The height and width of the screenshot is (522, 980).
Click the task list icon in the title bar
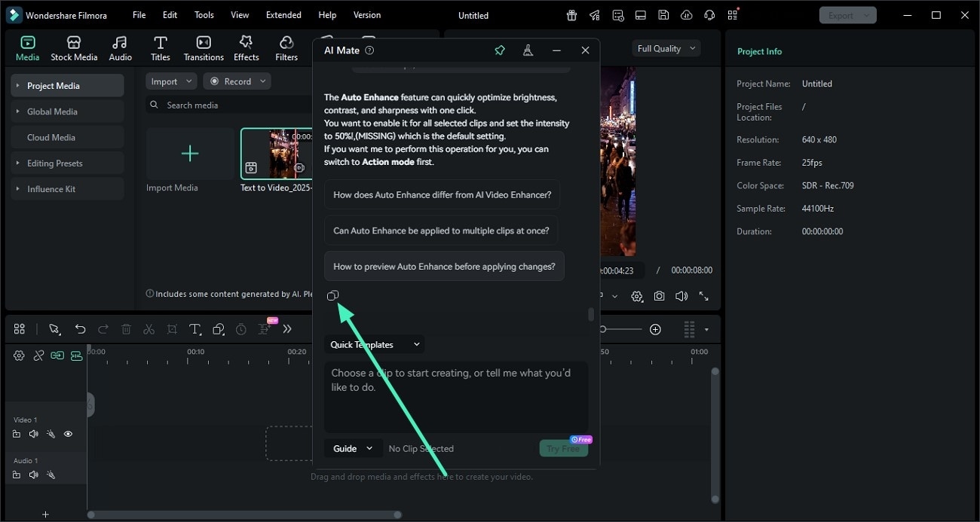(x=618, y=15)
